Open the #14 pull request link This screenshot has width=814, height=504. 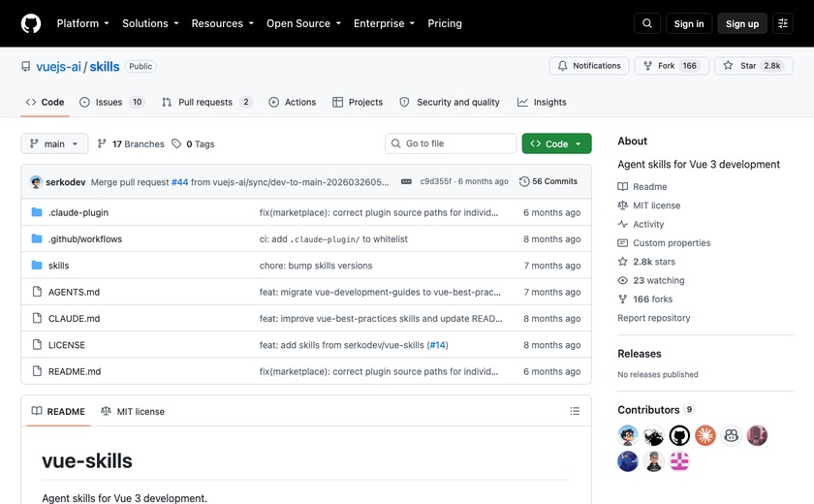[437, 345]
